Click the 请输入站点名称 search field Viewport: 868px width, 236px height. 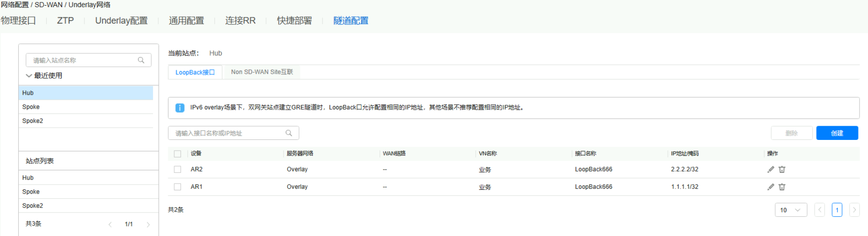click(x=82, y=60)
